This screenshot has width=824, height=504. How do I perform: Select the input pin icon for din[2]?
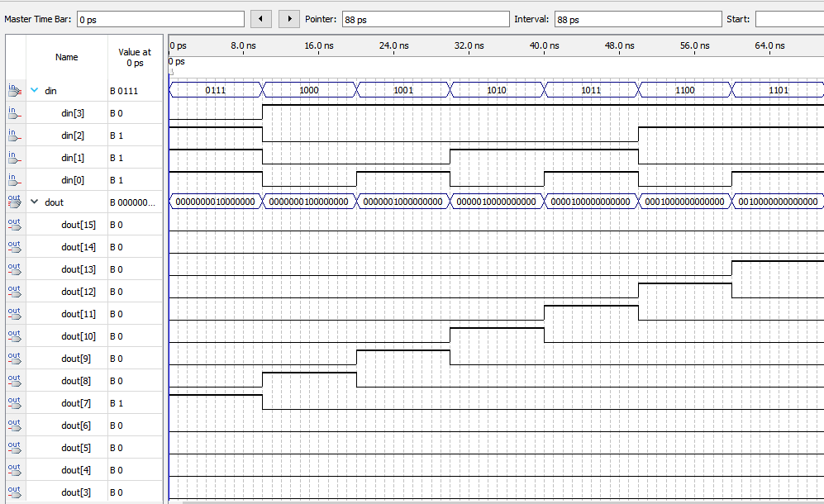tap(14, 135)
